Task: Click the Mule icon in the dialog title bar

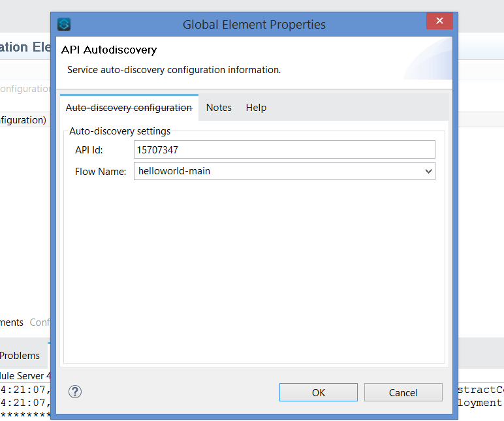Action: [x=64, y=25]
